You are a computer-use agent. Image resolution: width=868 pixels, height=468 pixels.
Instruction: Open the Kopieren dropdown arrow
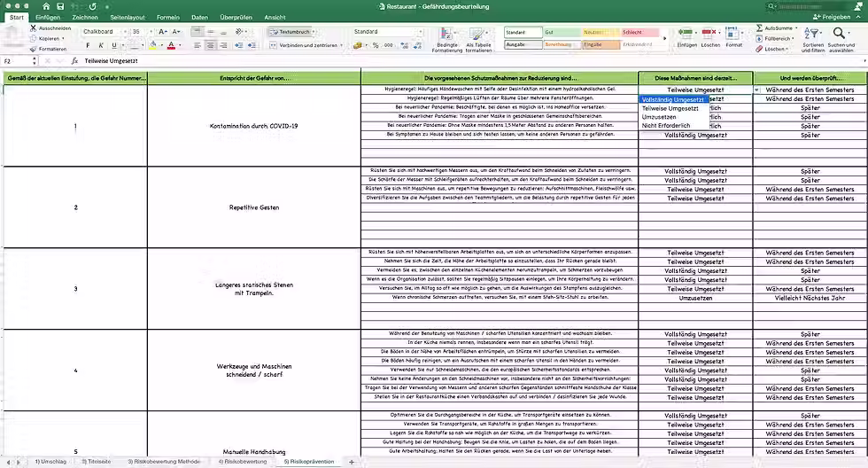(x=63, y=39)
